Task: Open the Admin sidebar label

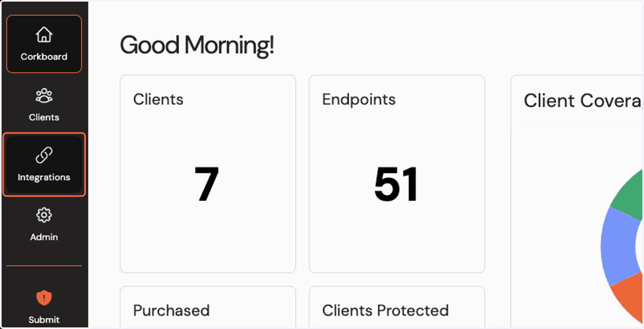Action: (44, 237)
